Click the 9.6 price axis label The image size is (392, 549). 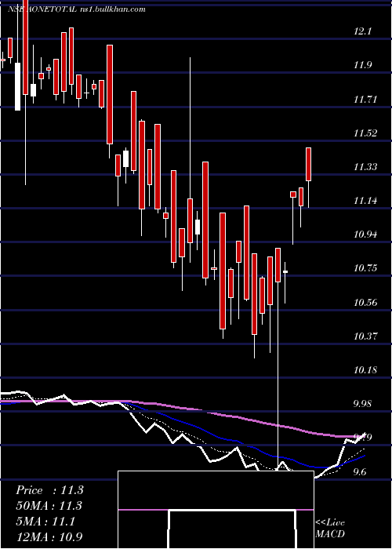[x=360, y=472]
